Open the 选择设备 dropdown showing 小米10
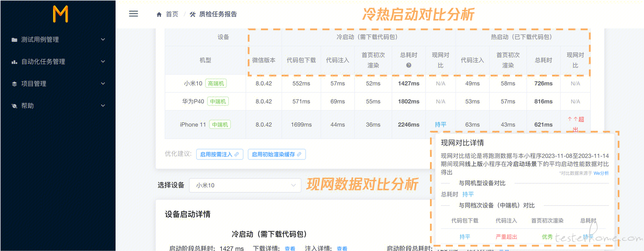Image resolution: width=644 pixels, height=251 pixels. tap(245, 185)
